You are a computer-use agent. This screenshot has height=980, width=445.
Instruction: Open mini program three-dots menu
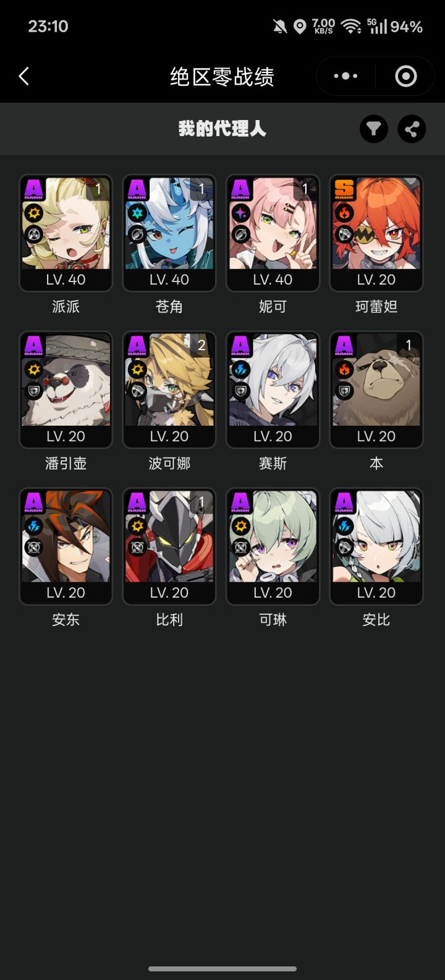[345, 76]
